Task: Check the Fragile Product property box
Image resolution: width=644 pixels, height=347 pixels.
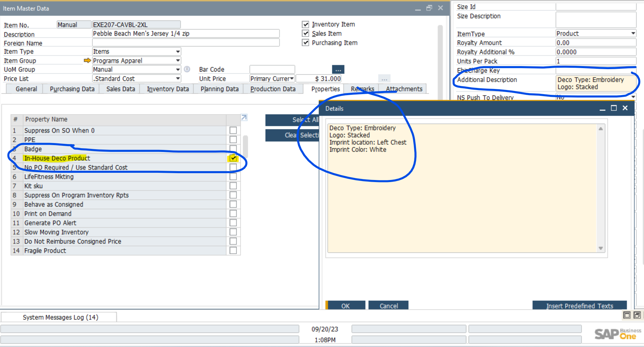Action: click(x=233, y=250)
